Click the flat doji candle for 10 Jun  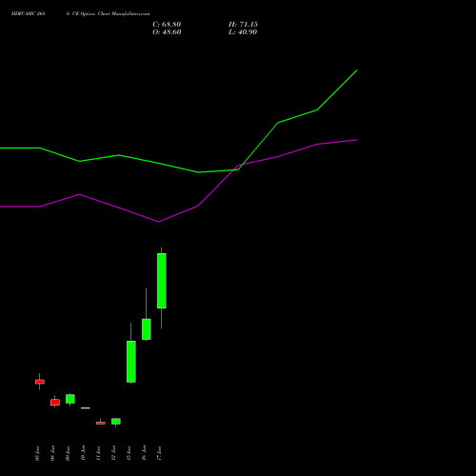[x=86, y=407]
